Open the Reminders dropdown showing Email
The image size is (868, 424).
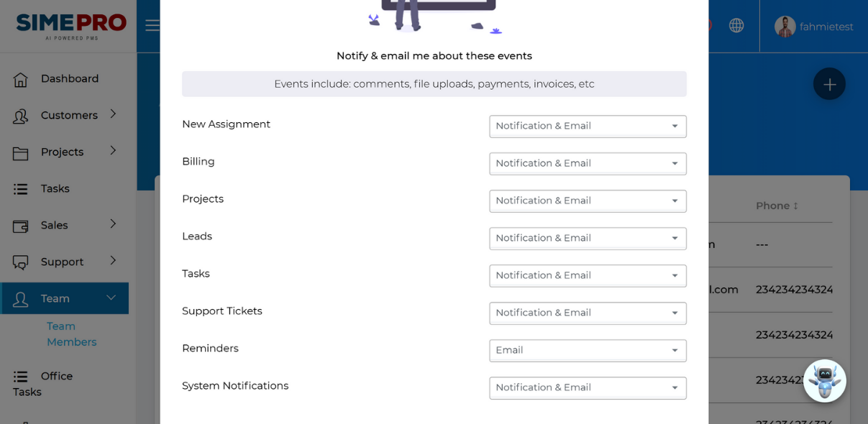pos(588,350)
